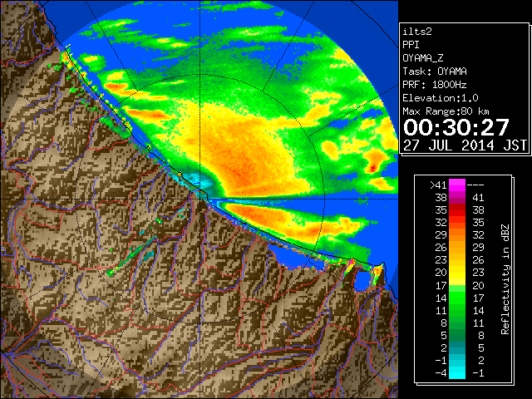Click the radar site at range-ring center
This screenshot has width=532, height=399.
coord(201,199)
